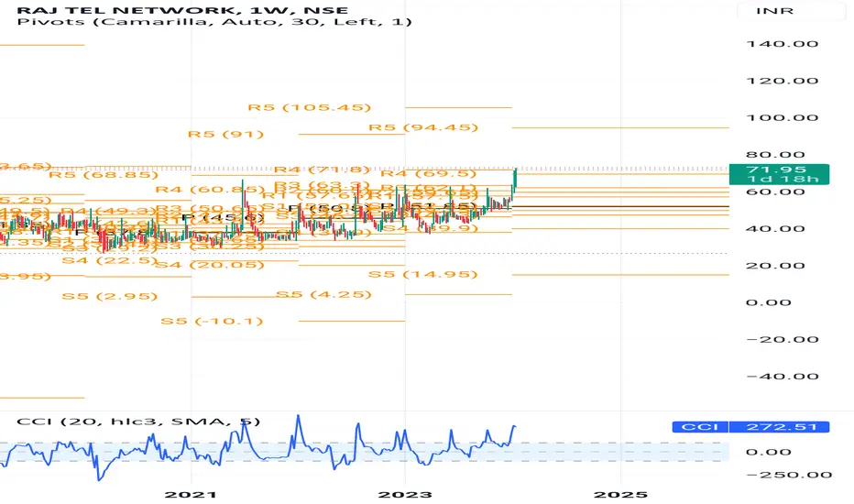
Task: Click the S4 (22.5) pivot label
Action: coord(109,261)
